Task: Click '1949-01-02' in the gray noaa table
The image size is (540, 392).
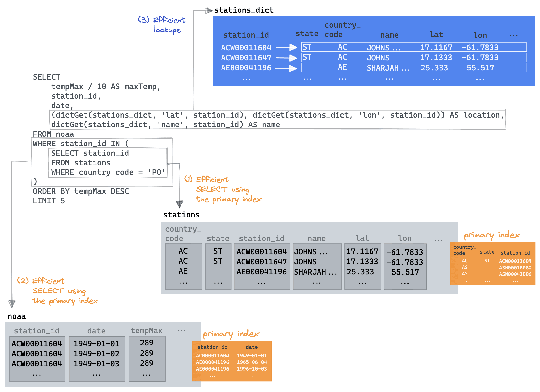Action: (x=96, y=354)
